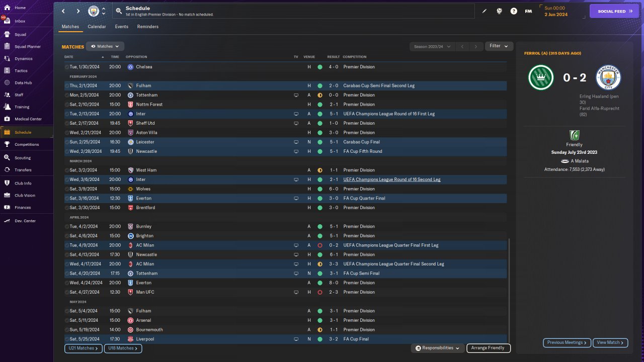Open the help question mark icon
Screen dimensions: 644x362
(x=514, y=11)
